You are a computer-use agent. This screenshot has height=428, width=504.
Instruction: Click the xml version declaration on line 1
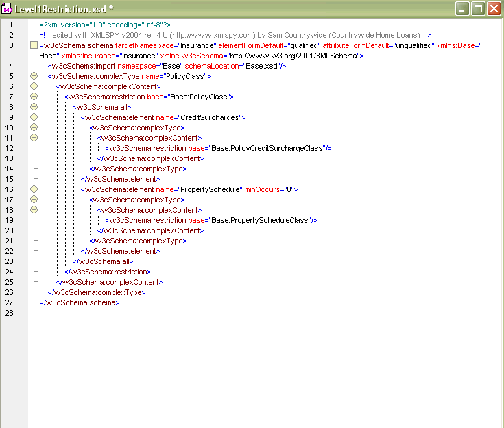[105, 25]
